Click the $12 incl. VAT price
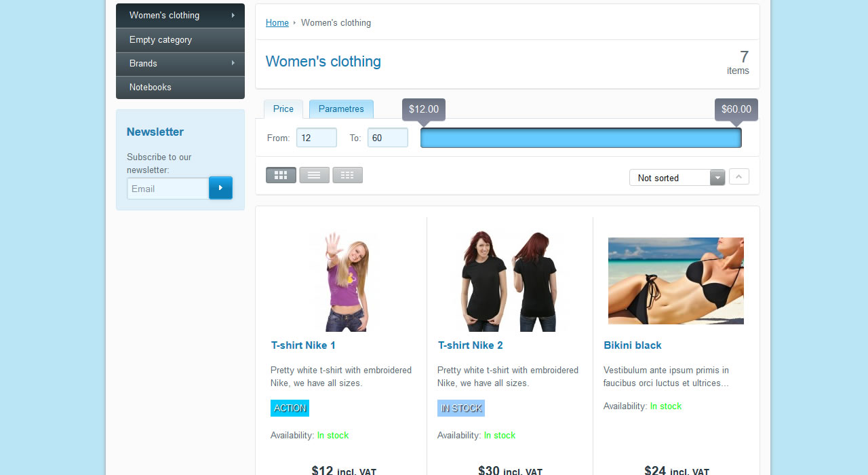 point(344,471)
